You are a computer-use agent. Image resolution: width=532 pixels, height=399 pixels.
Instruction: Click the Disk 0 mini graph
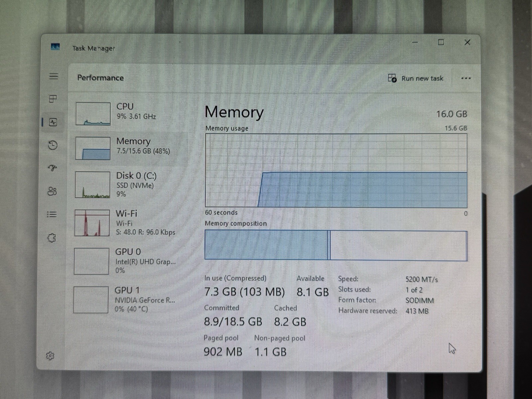tap(92, 185)
